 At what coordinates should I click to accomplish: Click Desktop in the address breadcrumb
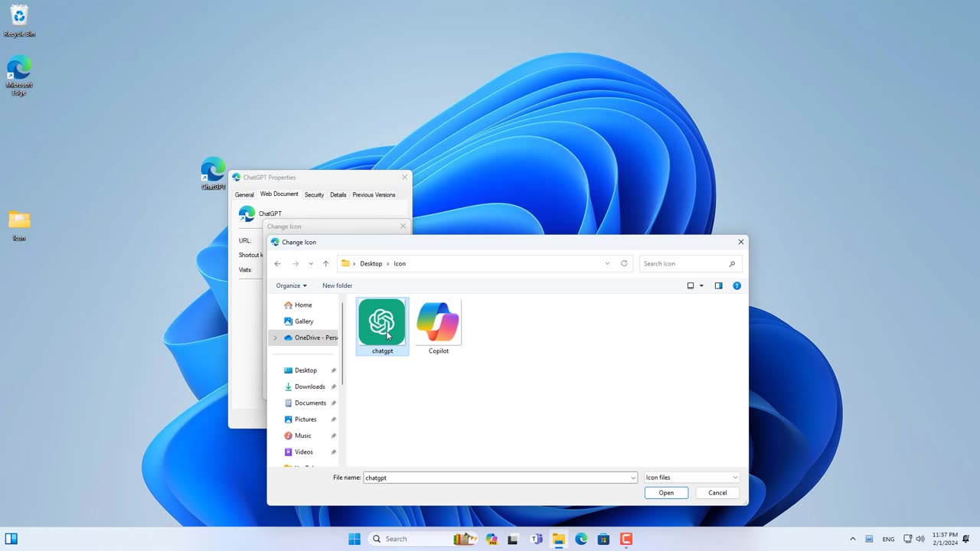click(x=371, y=263)
